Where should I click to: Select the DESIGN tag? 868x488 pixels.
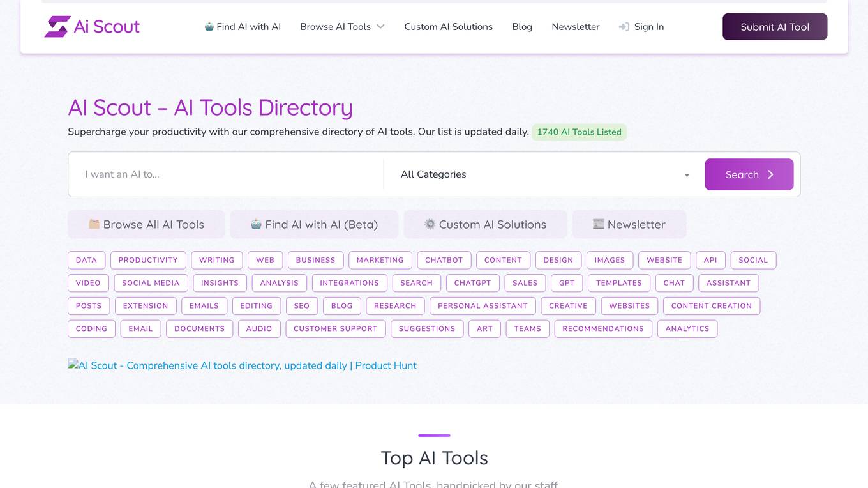pos(558,260)
